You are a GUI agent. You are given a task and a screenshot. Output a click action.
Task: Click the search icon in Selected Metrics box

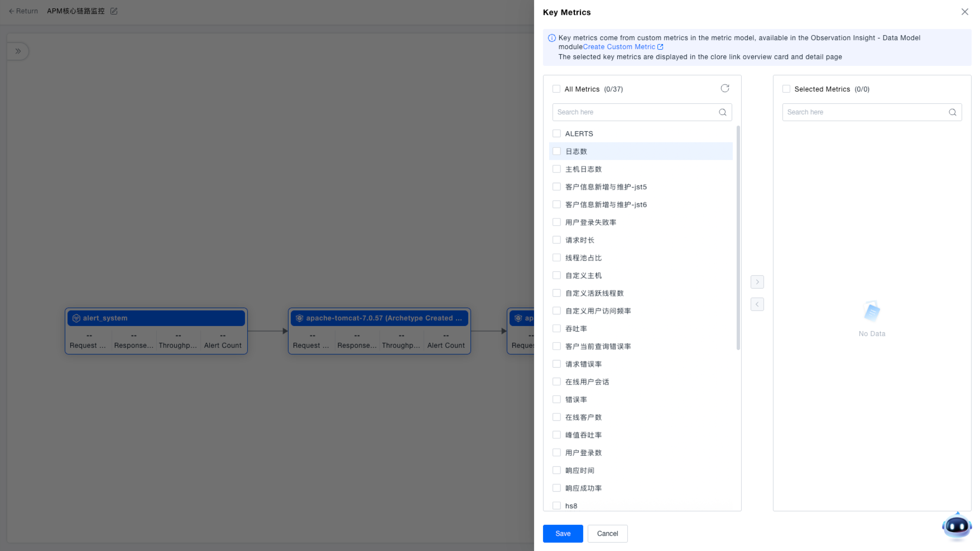click(x=952, y=112)
